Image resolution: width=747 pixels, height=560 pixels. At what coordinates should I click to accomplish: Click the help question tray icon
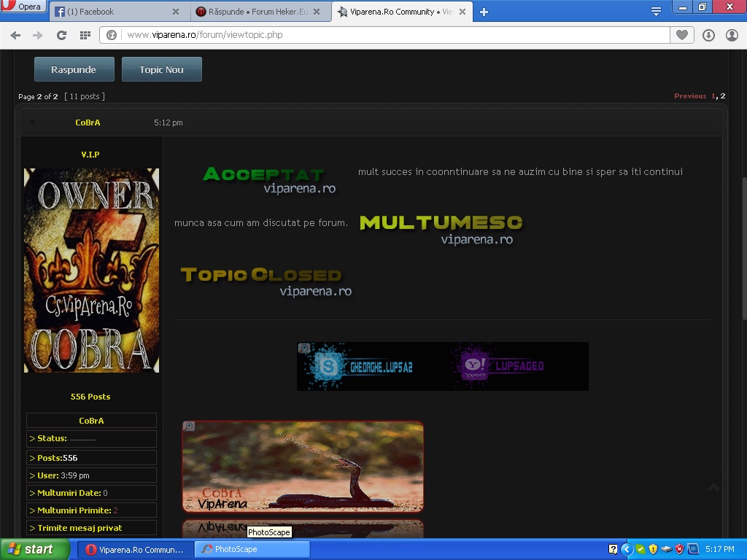pos(613,549)
